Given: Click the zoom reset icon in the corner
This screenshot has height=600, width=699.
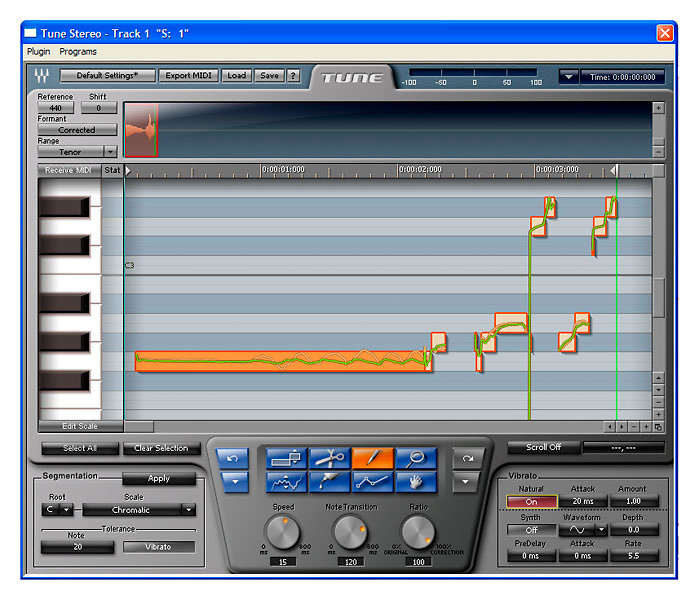Looking at the screenshot, I should coord(658,427).
